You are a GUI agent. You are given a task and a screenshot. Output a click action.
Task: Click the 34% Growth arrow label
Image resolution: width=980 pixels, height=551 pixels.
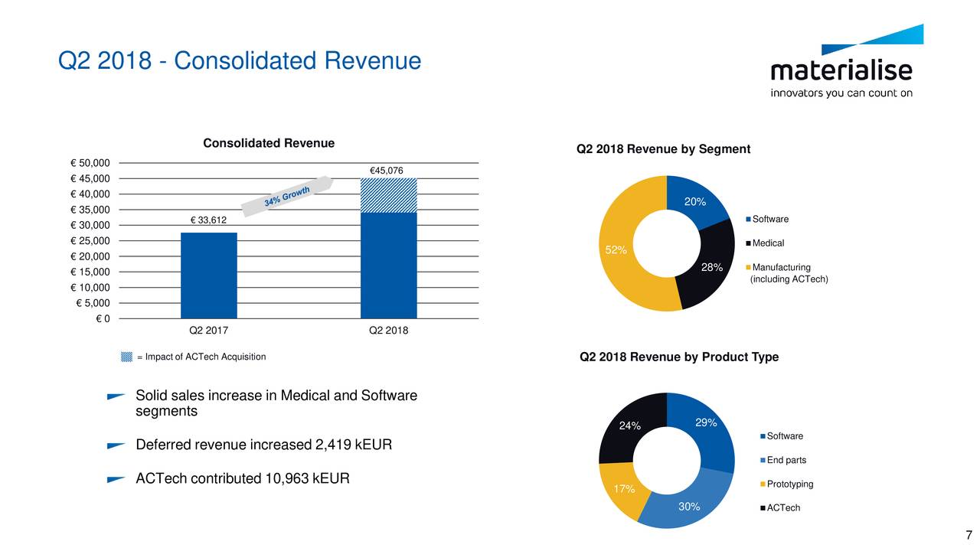point(288,196)
